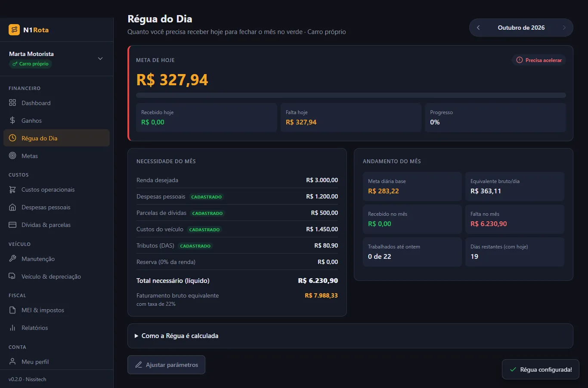Screen dimensions: 588x388
Task: Click the Relatórios bar chart icon
Action: pos(12,328)
